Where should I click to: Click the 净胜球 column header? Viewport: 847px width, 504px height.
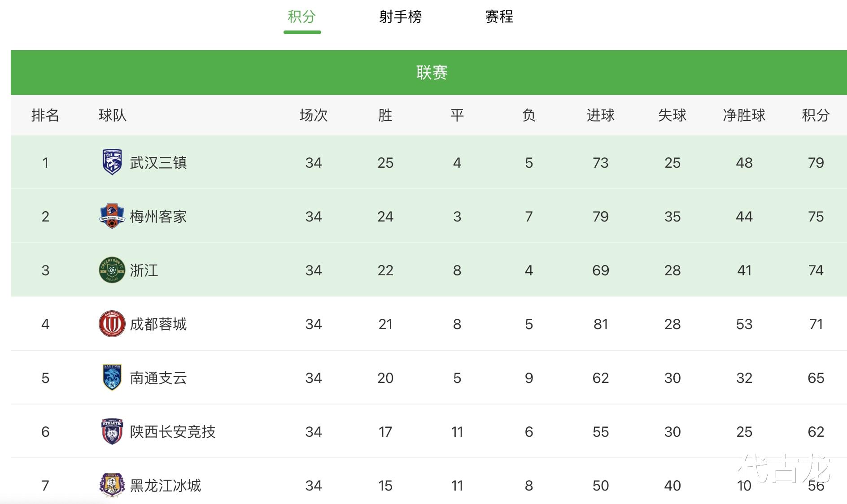[x=744, y=115]
